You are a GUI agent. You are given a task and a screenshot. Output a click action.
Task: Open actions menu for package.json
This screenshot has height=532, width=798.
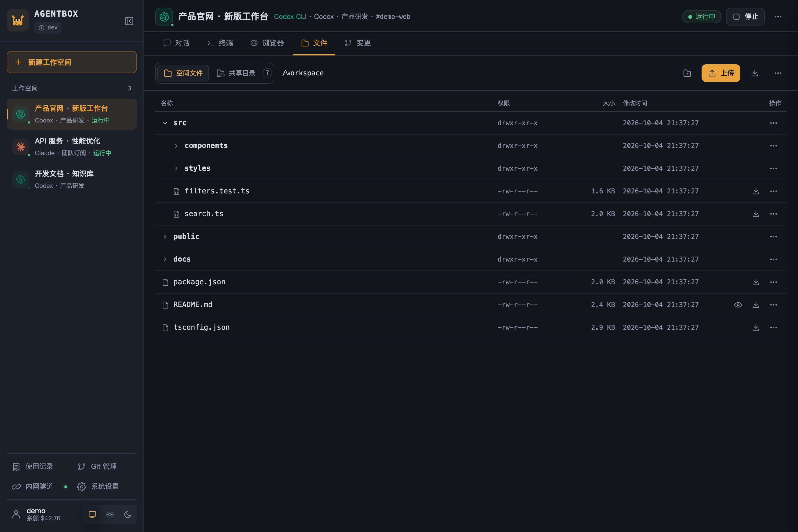[773, 282]
